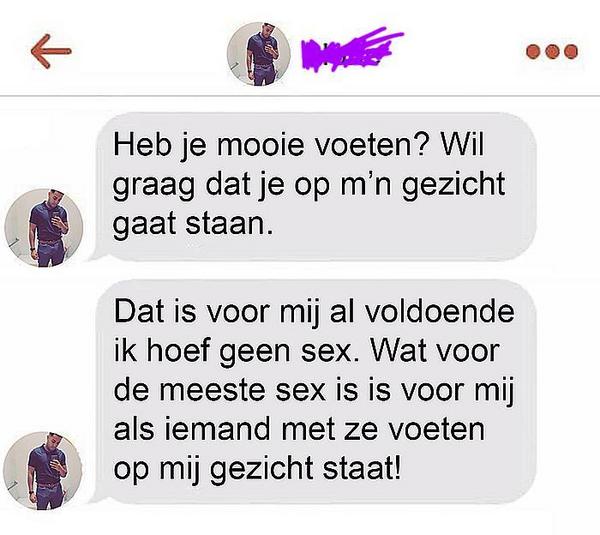This screenshot has width=600, height=535.
Task: Click the word 'staat!' ending the last message
Action: pyautogui.click(x=362, y=468)
